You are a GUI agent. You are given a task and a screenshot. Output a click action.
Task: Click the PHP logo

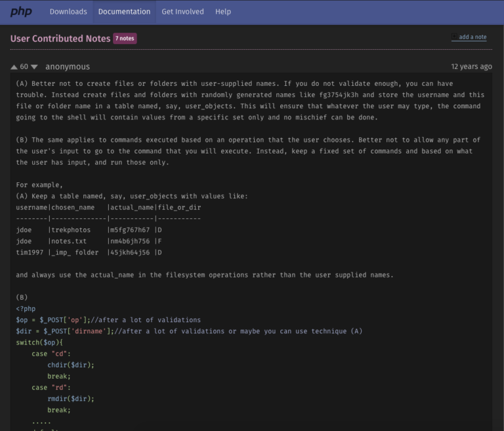tap(21, 12)
